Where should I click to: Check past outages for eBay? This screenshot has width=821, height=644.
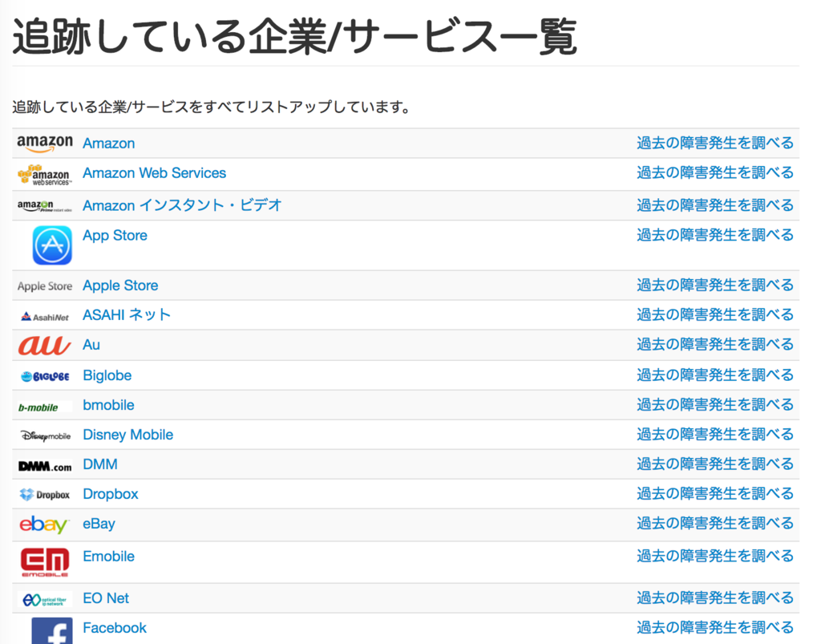click(715, 524)
